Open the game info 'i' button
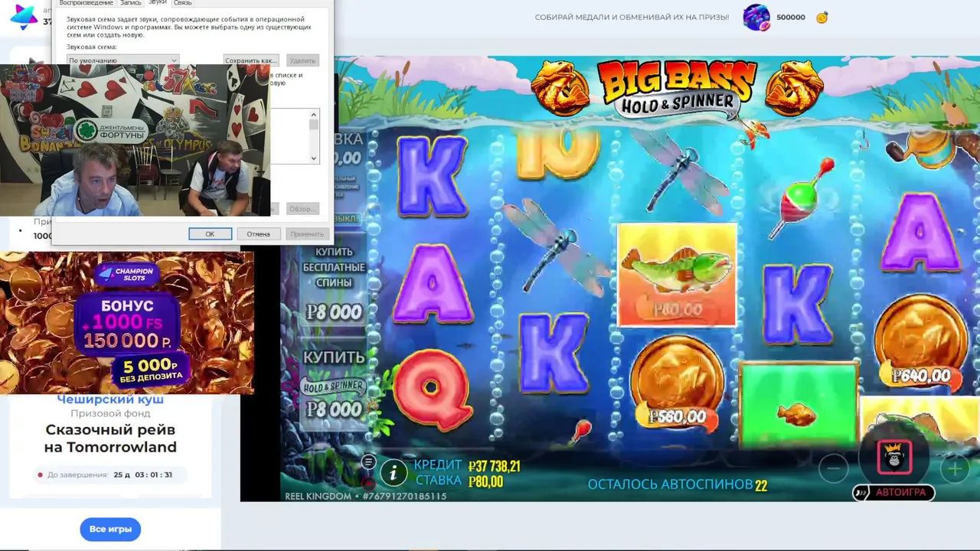The width and height of the screenshot is (980, 551). point(394,473)
